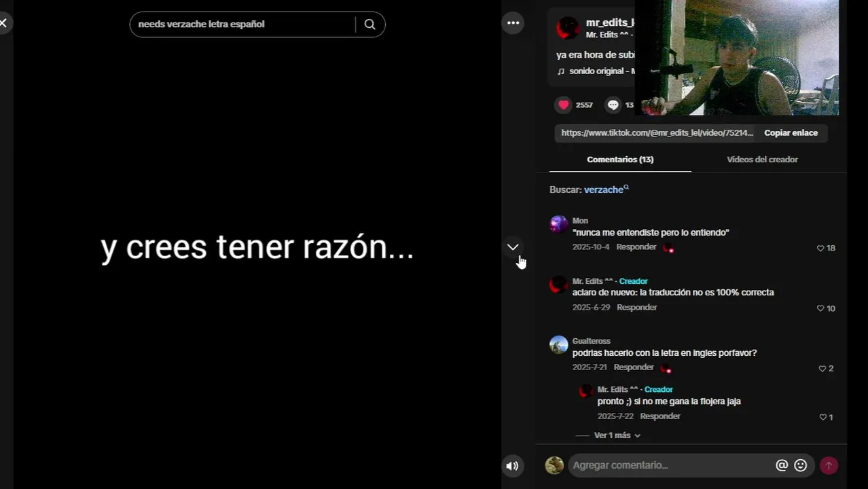
Task: Like Gualteross's comment heart
Action: [822, 369]
